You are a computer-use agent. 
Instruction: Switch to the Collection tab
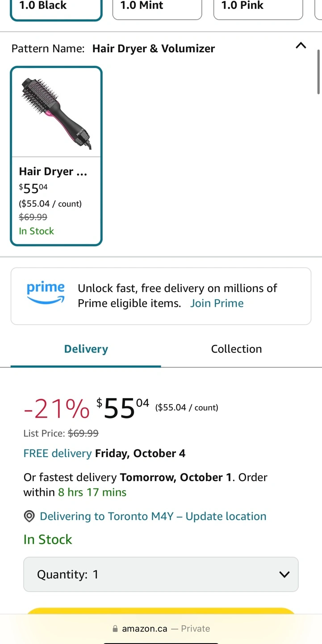(x=236, y=349)
